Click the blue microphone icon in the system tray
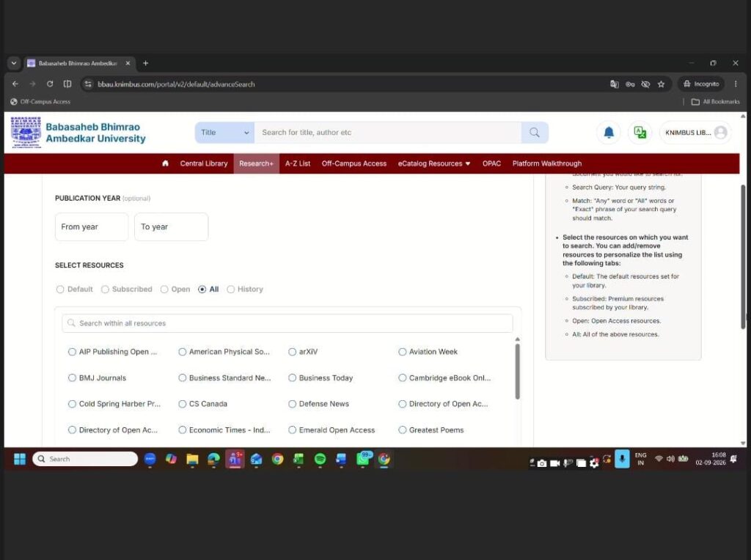 (x=622, y=459)
